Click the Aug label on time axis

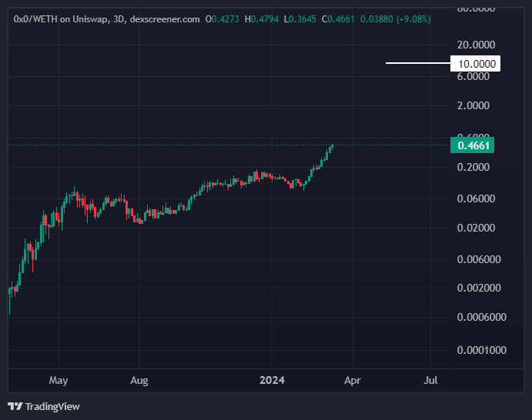point(139,380)
